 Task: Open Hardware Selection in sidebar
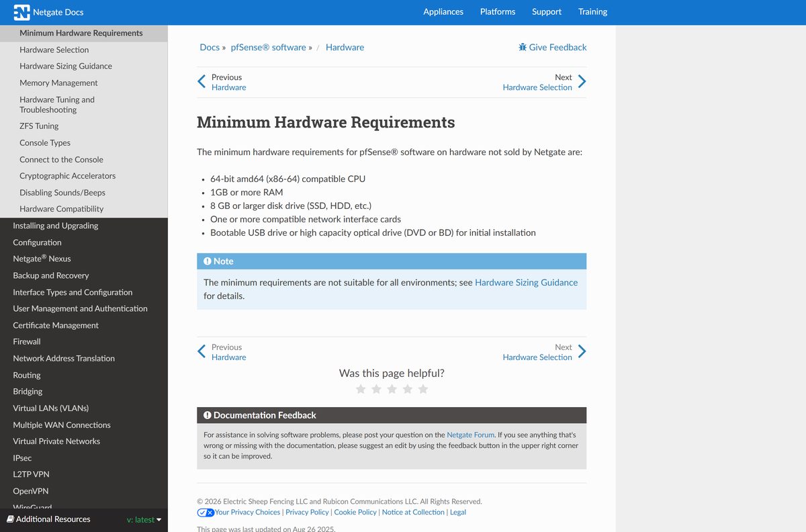pyautogui.click(x=84, y=50)
